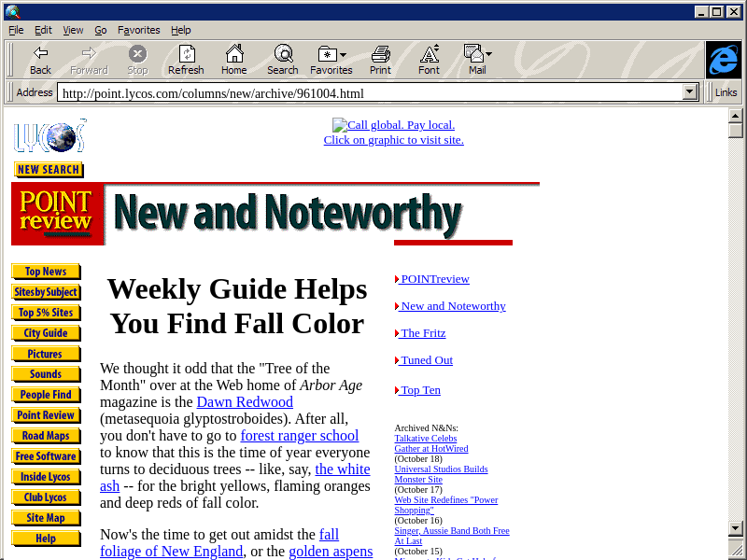Click the Lycos globe logo

[50, 135]
